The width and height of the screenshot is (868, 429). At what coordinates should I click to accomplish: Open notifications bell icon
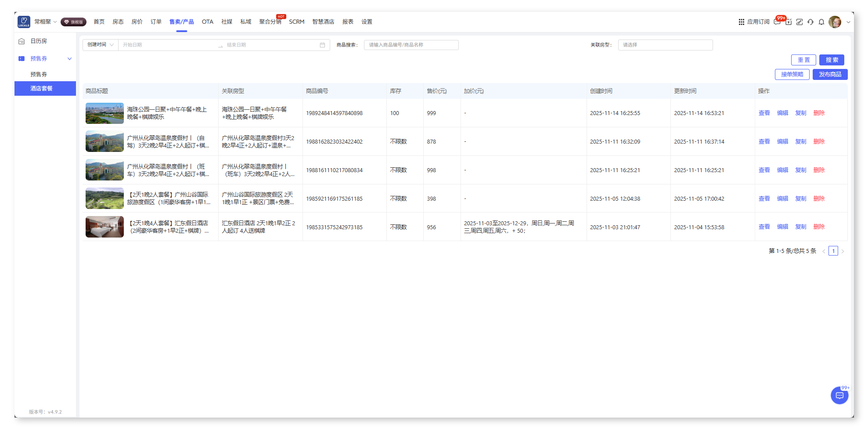[821, 22]
